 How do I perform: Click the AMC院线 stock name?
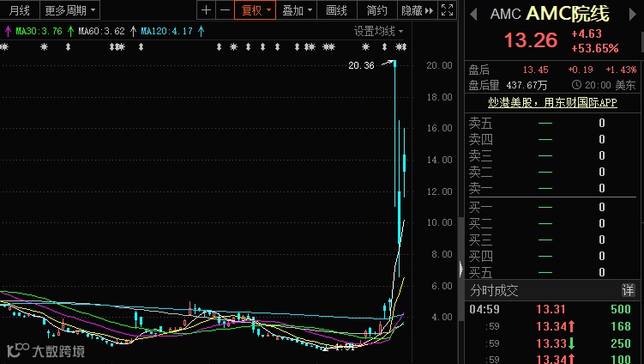(568, 14)
